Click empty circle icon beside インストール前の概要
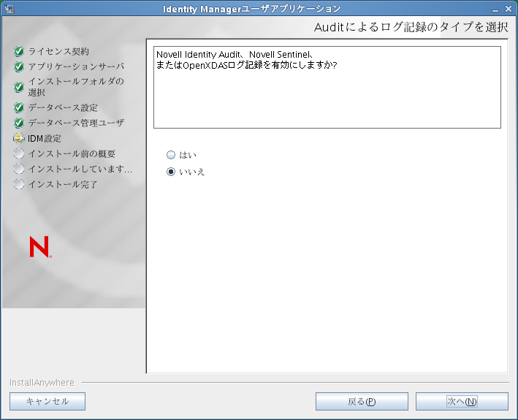 click(x=19, y=153)
